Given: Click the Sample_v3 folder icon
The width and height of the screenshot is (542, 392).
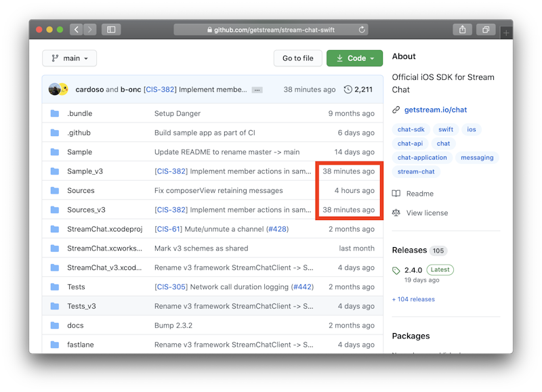Looking at the screenshot, I should tap(56, 171).
